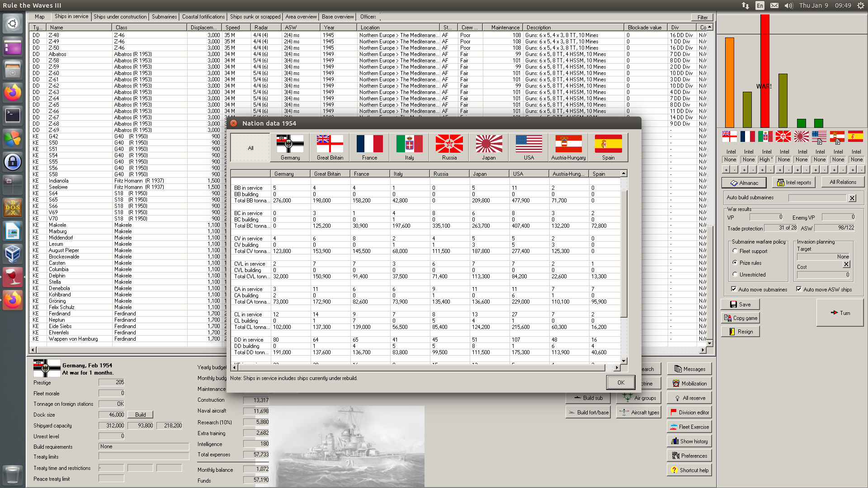Click the Spanish flag in the relations panel

[855, 136]
